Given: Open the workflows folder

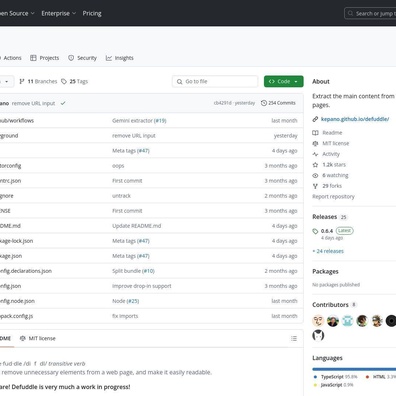Looking at the screenshot, I should (x=17, y=120).
